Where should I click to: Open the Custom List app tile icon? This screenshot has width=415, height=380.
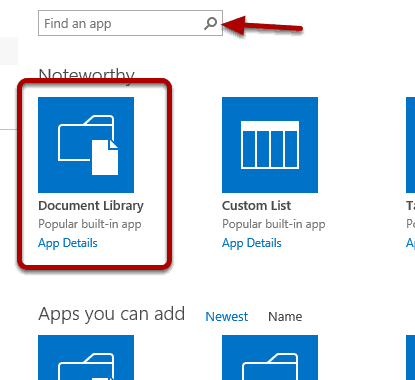[x=270, y=145]
